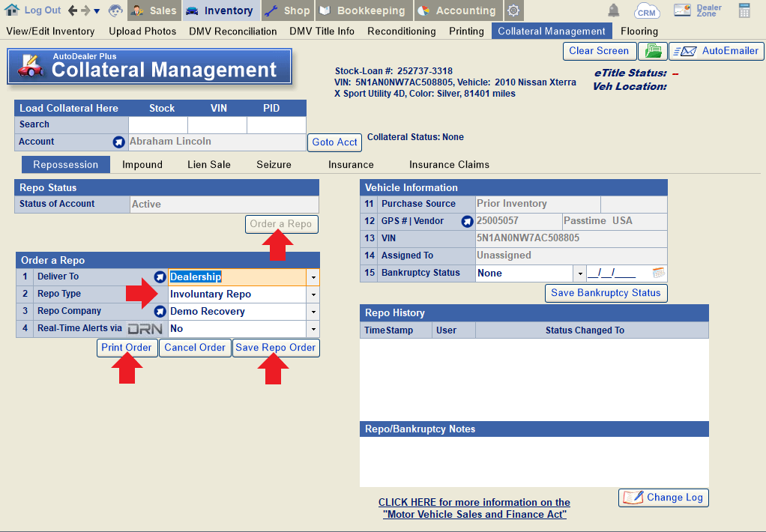Click the Save Repo Order button
766x532 pixels.
point(276,348)
